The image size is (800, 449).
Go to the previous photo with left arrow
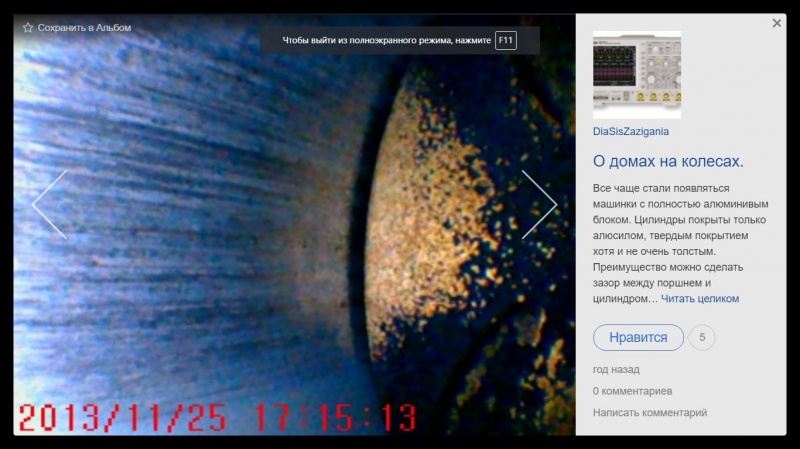(50, 204)
